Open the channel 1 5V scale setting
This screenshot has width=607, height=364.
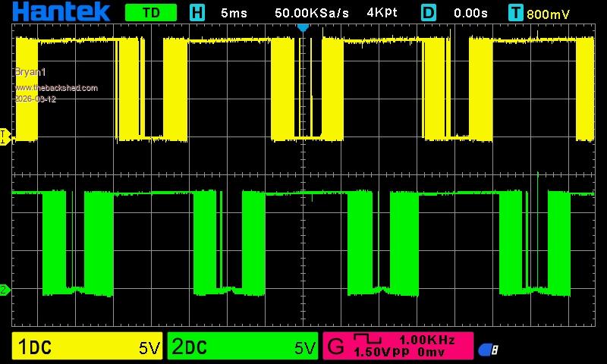[149, 347]
